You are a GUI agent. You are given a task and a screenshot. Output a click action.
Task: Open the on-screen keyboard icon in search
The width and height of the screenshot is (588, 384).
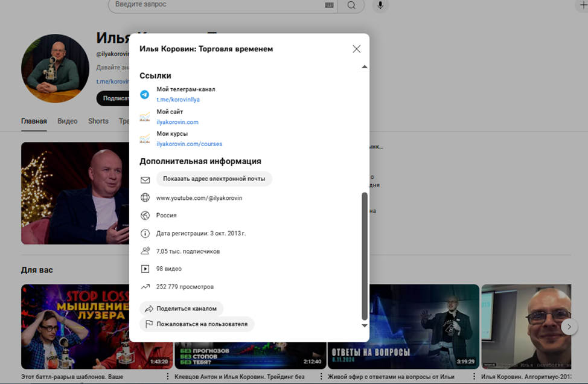(x=329, y=5)
